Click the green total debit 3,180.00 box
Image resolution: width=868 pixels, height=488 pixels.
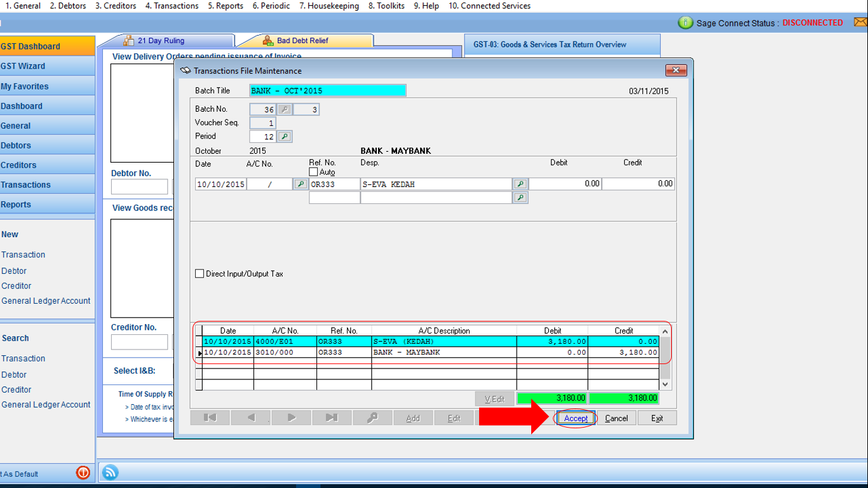[552, 398]
